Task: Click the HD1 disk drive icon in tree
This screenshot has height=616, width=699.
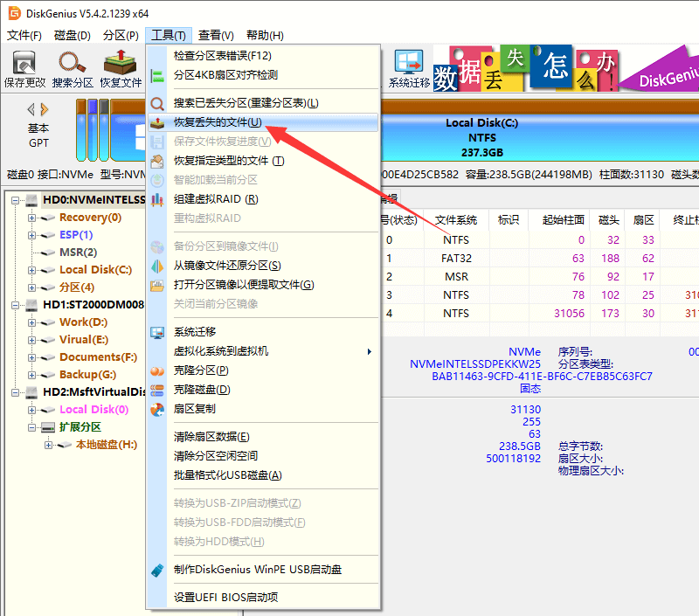Action: click(x=31, y=305)
